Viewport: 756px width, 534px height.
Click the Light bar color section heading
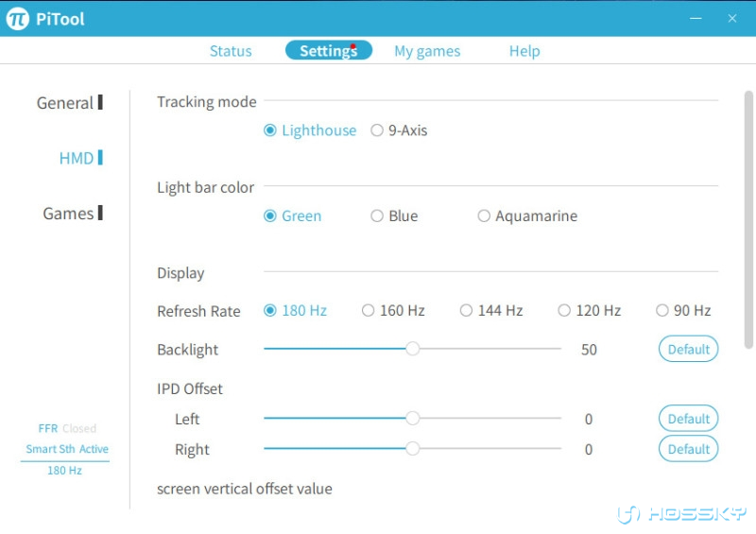pos(205,187)
